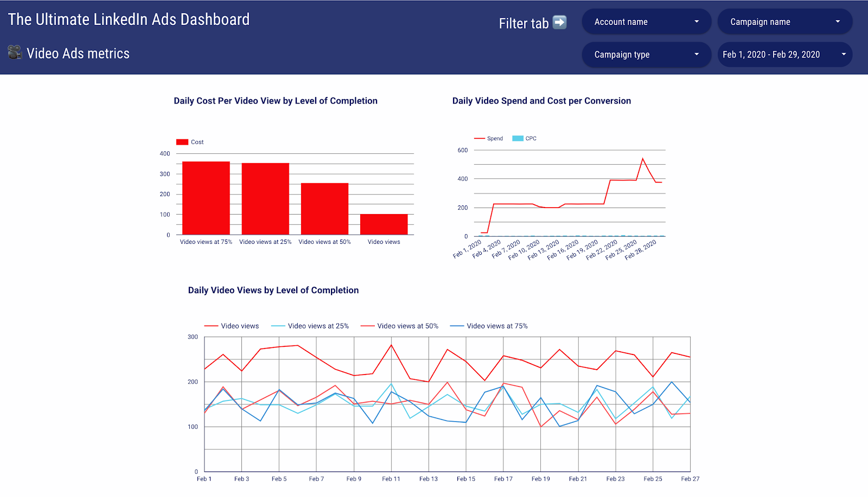
Task: Click the blue CPC legend swatch
Action: 518,139
